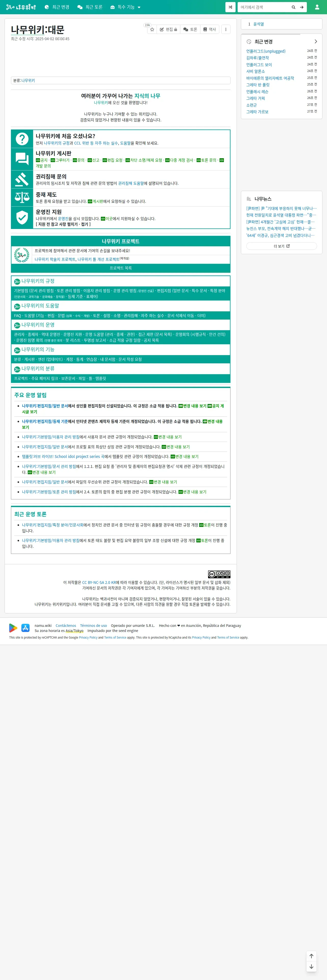Click the shield checkmark staff icon tile
The width and height of the screenshot is (327, 980).
[22, 217]
